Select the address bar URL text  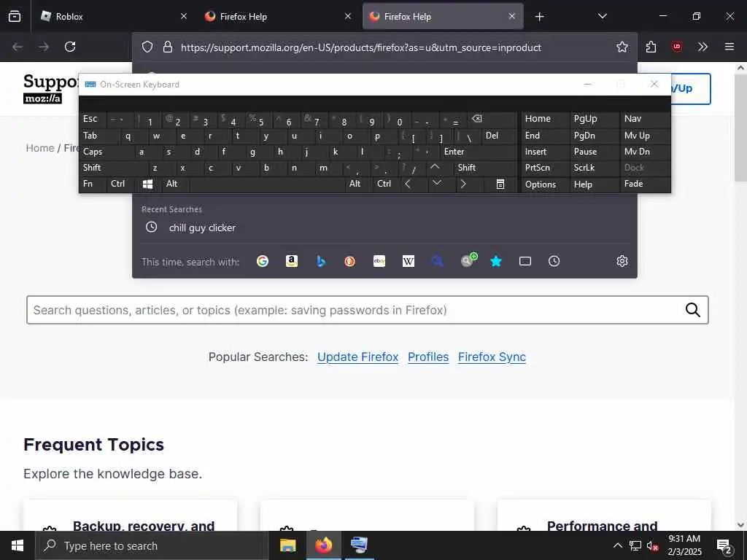(x=360, y=47)
